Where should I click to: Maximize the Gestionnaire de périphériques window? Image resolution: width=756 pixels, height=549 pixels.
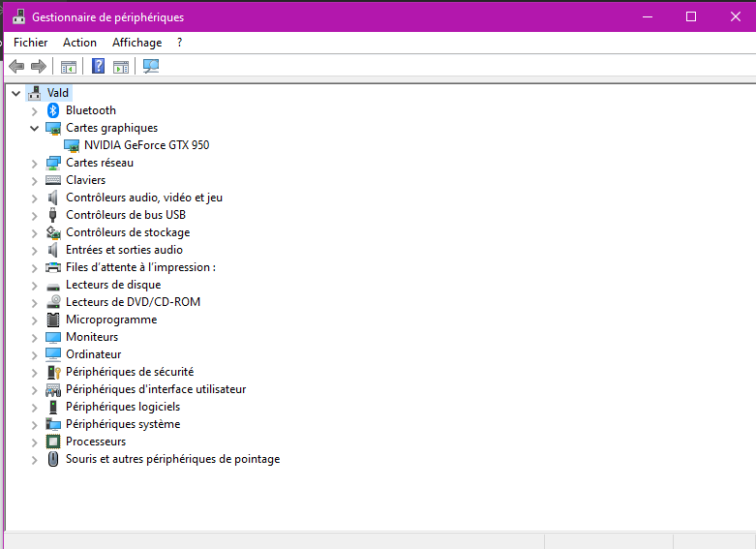tap(691, 16)
